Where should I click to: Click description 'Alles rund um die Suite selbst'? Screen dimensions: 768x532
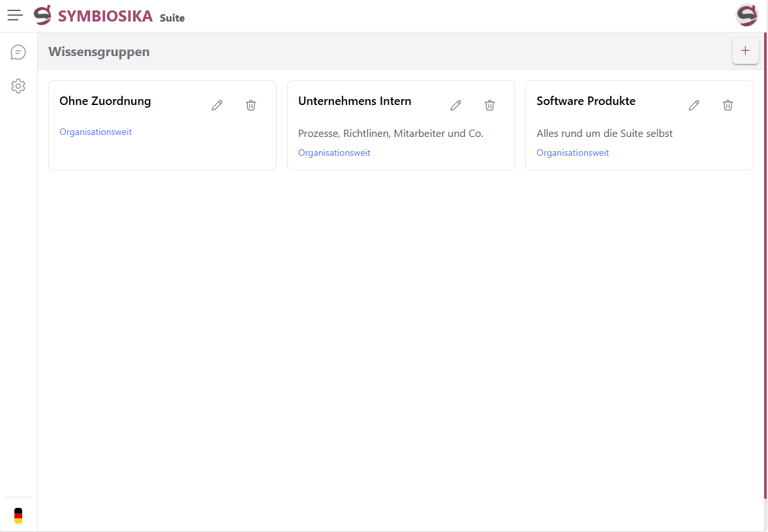click(x=604, y=133)
